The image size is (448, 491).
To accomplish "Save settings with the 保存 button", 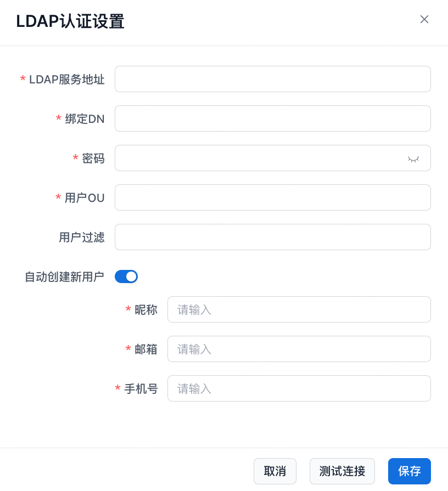I will pos(410,471).
